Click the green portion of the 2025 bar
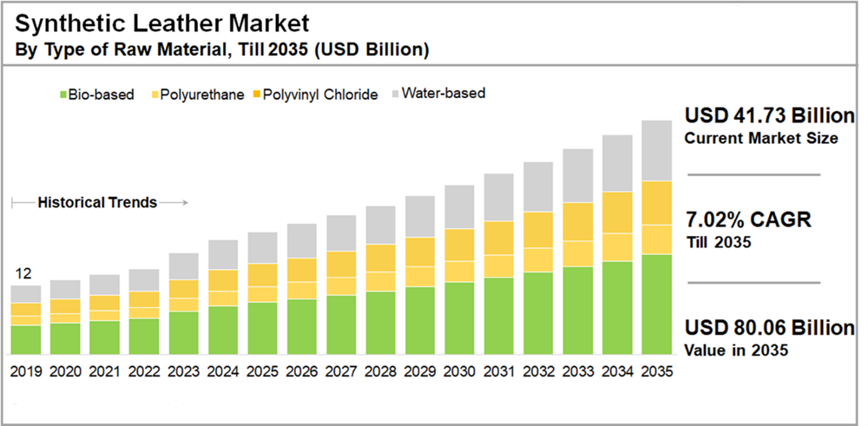This screenshot has height=426, width=868. tap(262, 328)
